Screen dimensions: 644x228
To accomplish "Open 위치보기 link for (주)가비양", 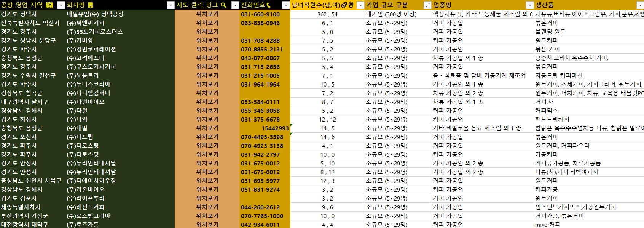I will pyautogui.click(x=207, y=40).
